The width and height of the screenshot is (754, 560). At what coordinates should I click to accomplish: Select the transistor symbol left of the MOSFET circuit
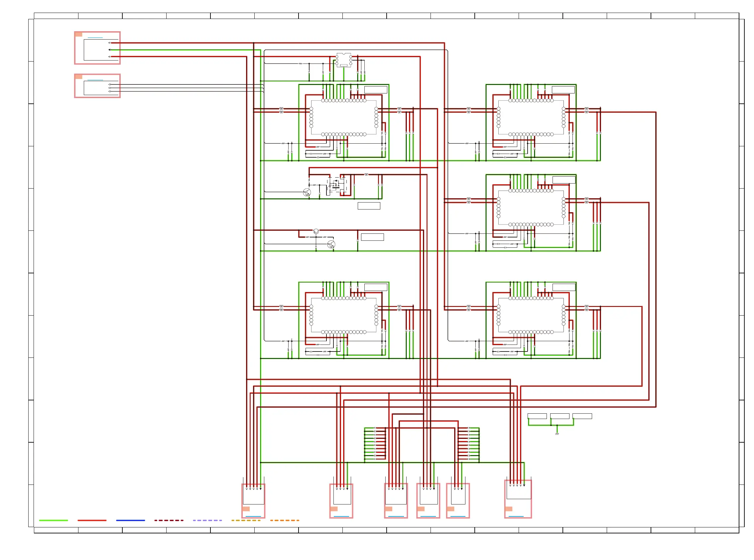coord(307,193)
